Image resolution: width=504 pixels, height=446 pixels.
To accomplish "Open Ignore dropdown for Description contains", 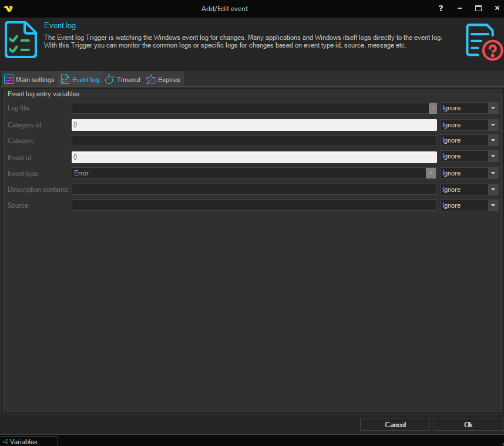I will 493,190.
